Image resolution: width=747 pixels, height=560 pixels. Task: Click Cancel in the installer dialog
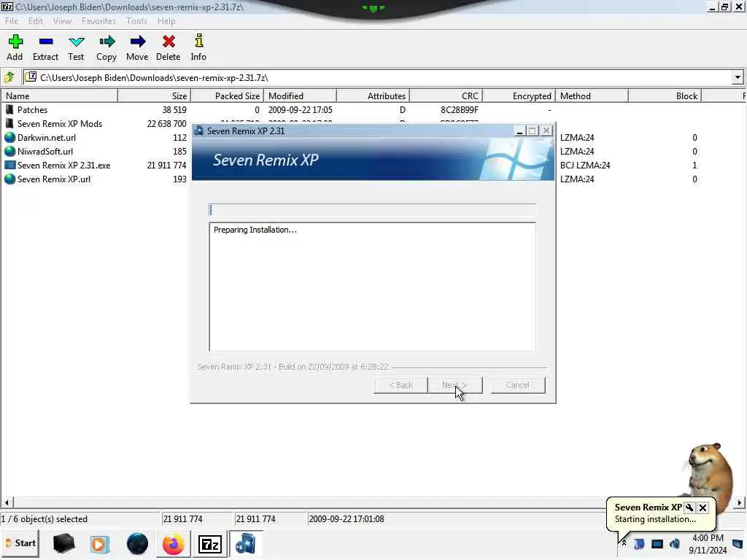pyautogui.click(x=518, y=385)
